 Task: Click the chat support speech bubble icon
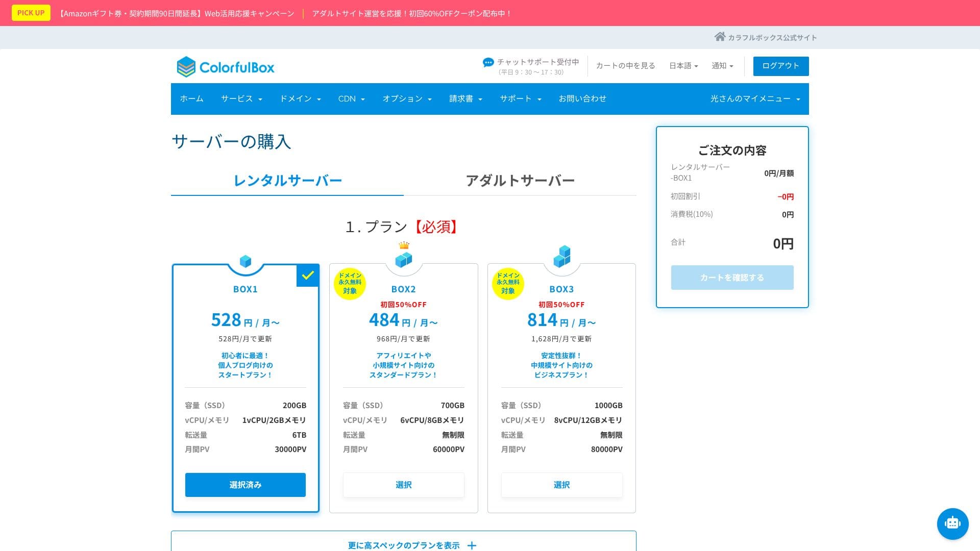tap(488, 62)
